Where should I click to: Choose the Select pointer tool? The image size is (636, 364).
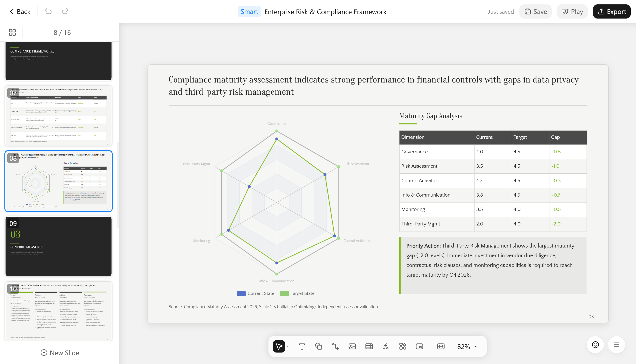tap(279, 346)
